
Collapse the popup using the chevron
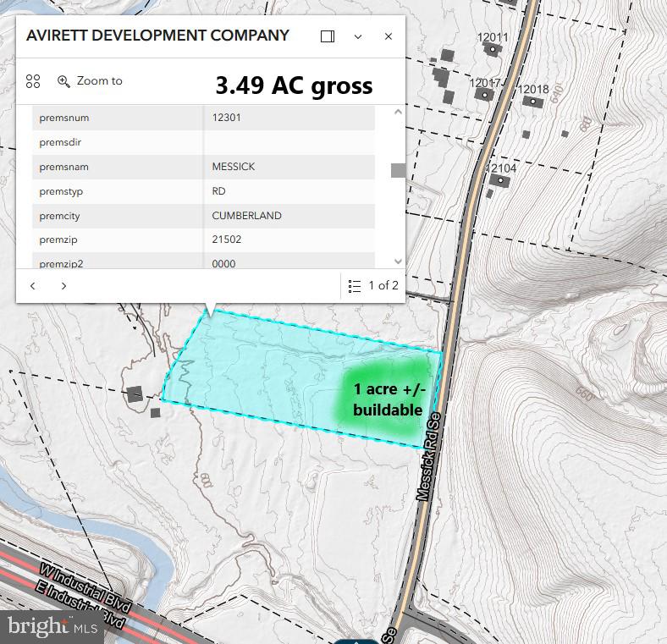tap(358, 36)
